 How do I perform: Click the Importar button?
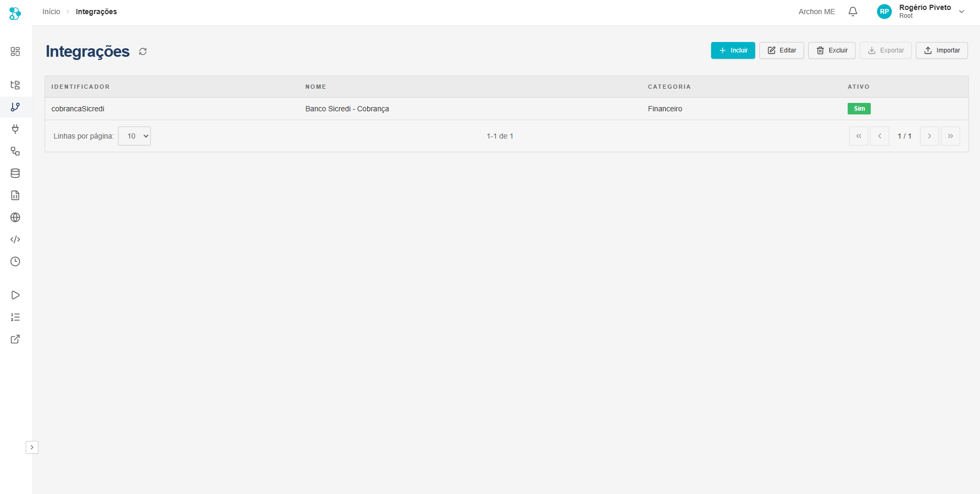[x=942, y=50]
